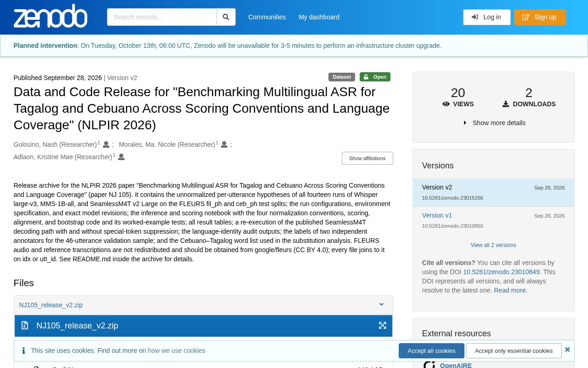Click the OpenAIRE link text

(456, 365)
